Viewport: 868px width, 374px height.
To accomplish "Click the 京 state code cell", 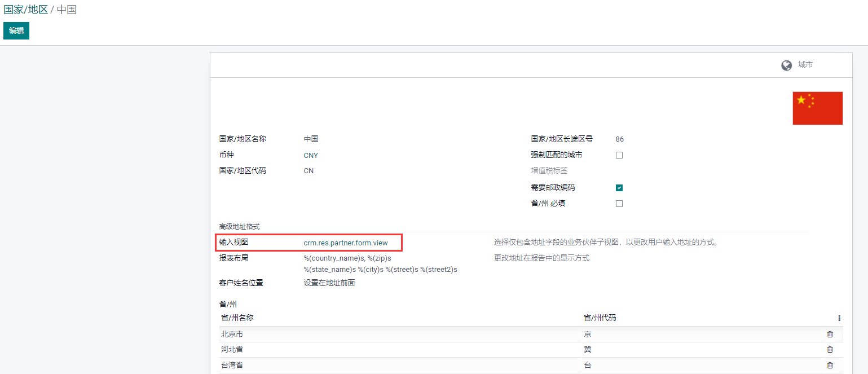I will (x=588, y=334).
